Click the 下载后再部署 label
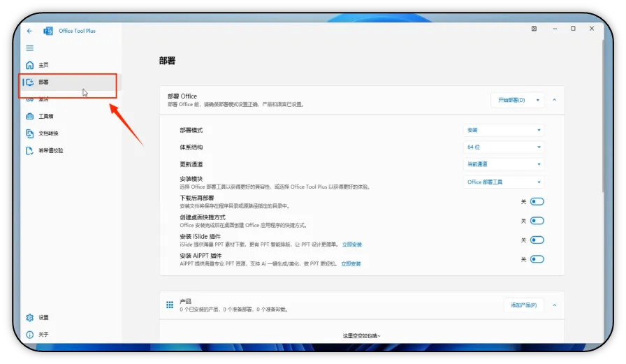The height and width of the screenshot is (364, 626). (x=197, y=198)
